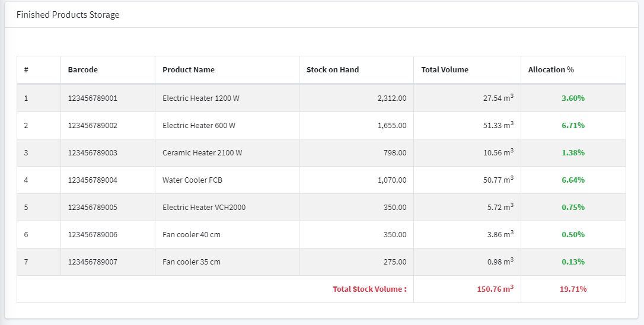Click the Barcode column header

pos(83,70)
